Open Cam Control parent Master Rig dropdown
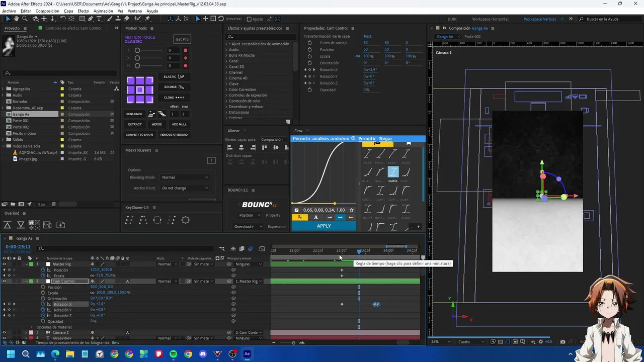The height and width of the screenshot is (362, 644). (249, 281)
